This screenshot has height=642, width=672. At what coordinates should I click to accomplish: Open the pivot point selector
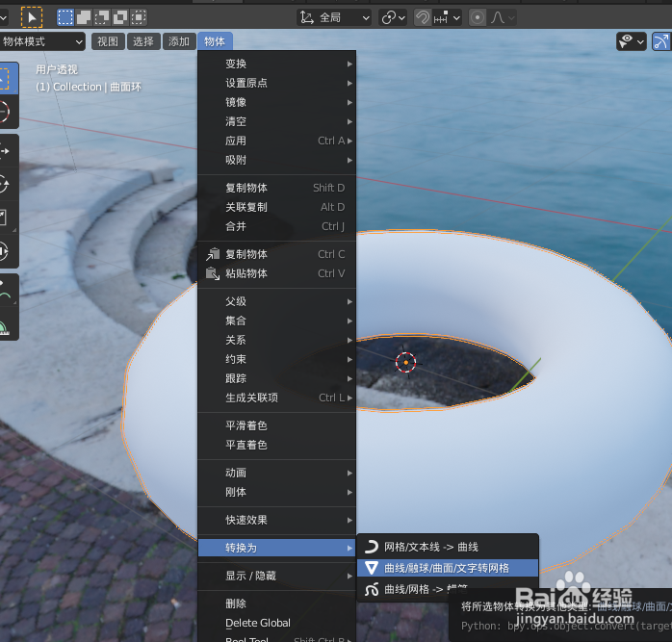click(393, 17)
